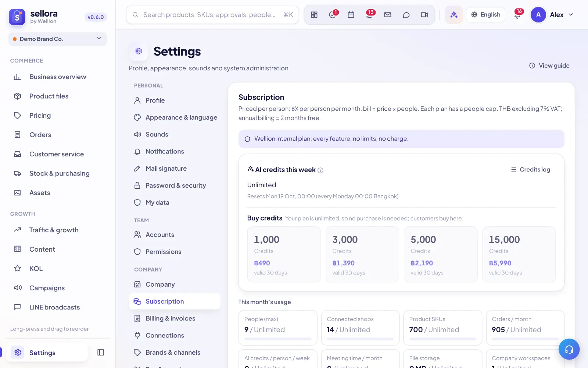
Task: Select the 1,000 credits package
Action: click(284, 254)
